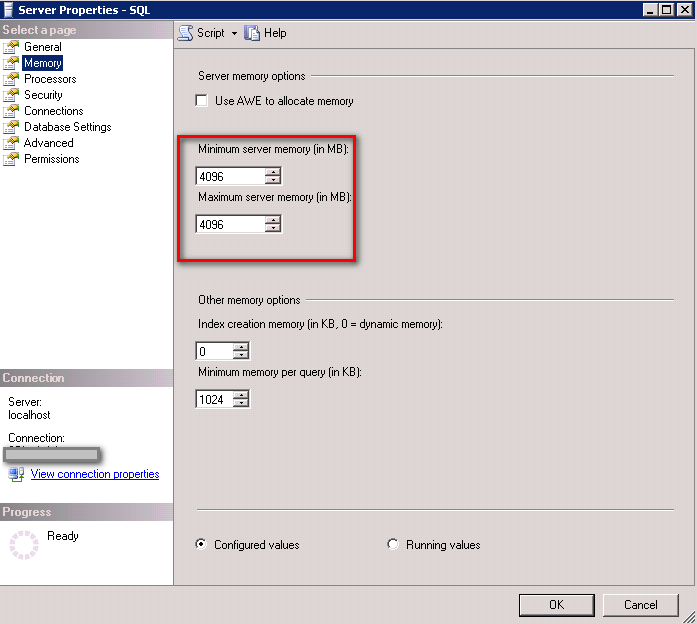Click the minimum memory per query field
697x624 pixels.
[x=214, y=399]
